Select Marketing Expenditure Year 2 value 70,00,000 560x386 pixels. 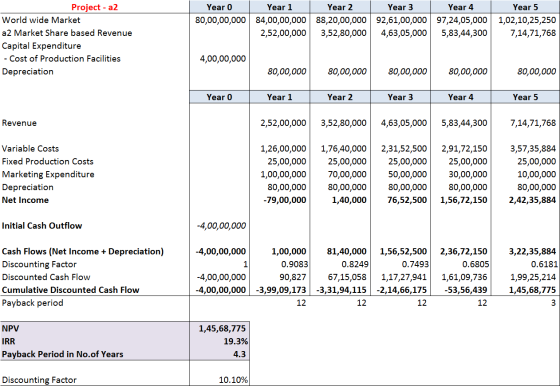click(347, 174)
